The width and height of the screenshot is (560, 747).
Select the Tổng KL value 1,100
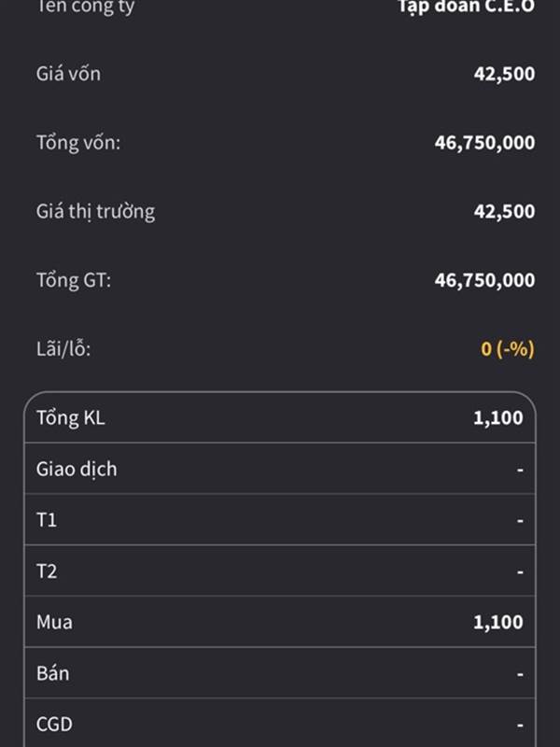coord(498,417)
